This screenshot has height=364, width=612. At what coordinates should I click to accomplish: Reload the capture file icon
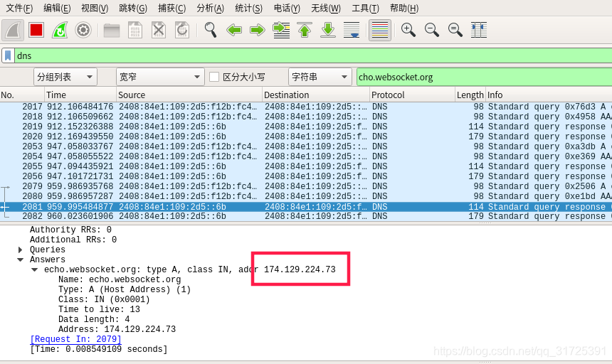[x=182, y=30]
